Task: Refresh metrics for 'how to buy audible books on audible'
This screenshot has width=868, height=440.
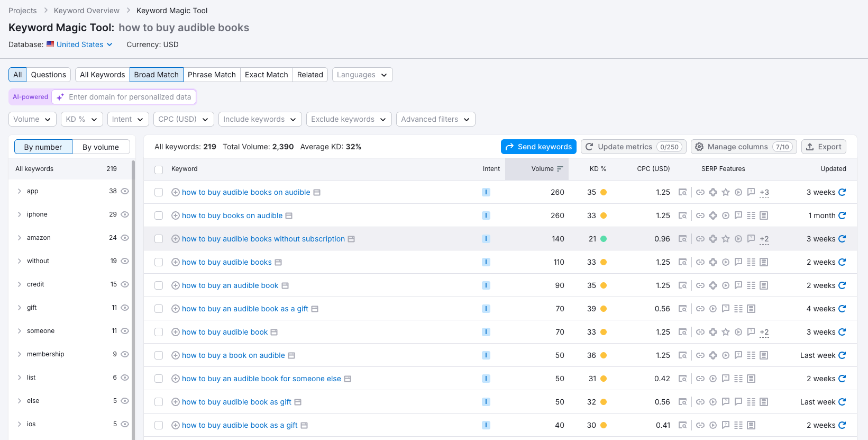Action: [842, 192]
